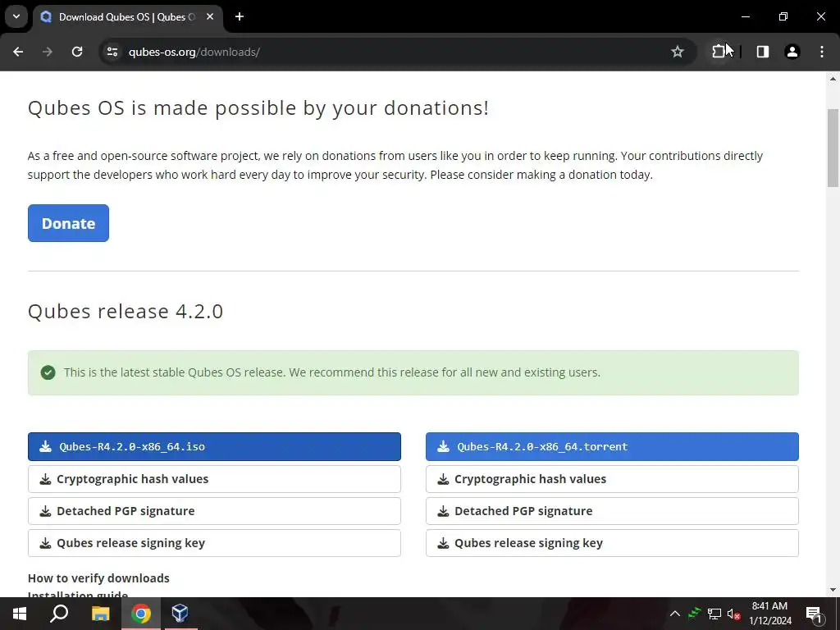The width and height of the screenshot is (840, 630).
Task: Open Windows taskbar search
Action: coord(59,614)
